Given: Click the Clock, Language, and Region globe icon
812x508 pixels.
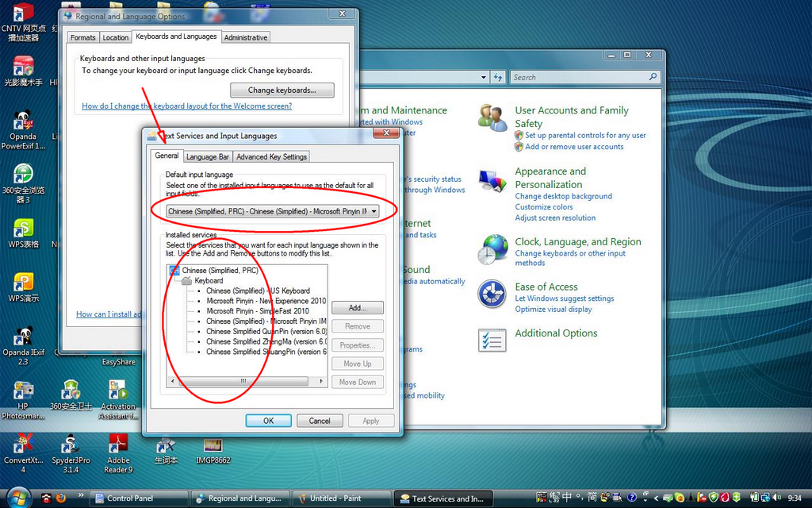Looking at the screenshot, I should coord(492,249).
